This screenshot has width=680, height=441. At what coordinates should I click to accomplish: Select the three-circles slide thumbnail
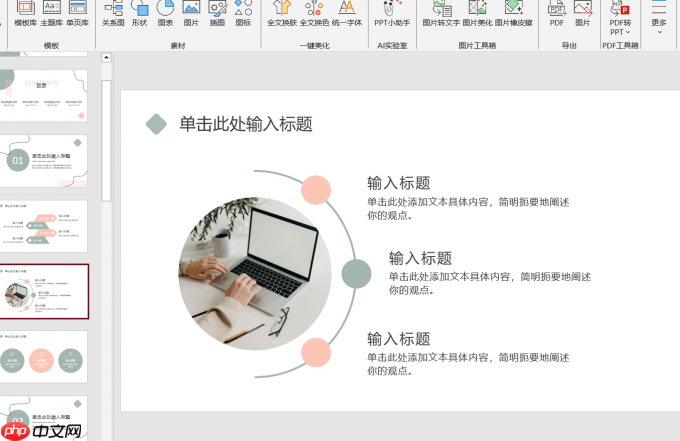pos(43,356)
